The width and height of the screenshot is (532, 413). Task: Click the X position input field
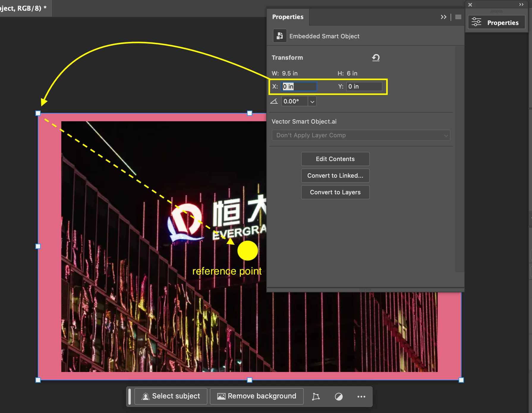(x=299, y=86)
